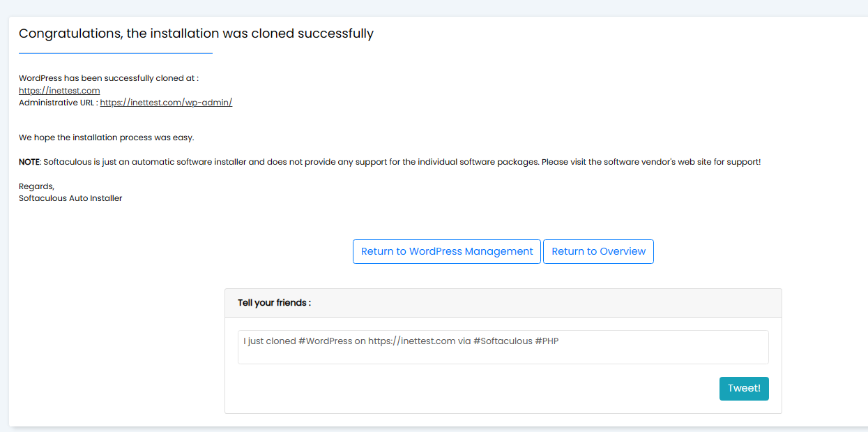Image resolution: width=868 pixels, height=432 pixels.
Task: Place cursor on #Softaculous in tweet text
Action: click(503, 341)
